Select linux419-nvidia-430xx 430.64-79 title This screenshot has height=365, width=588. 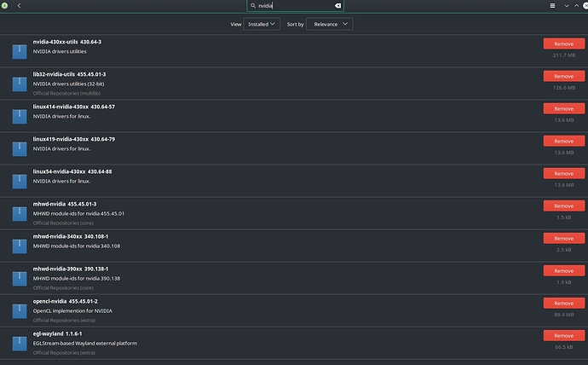point(74,139)
